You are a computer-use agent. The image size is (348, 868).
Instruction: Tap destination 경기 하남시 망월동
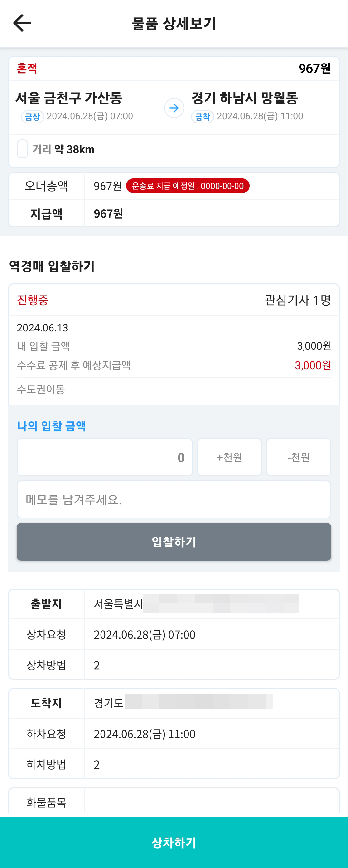click(245, 98)
